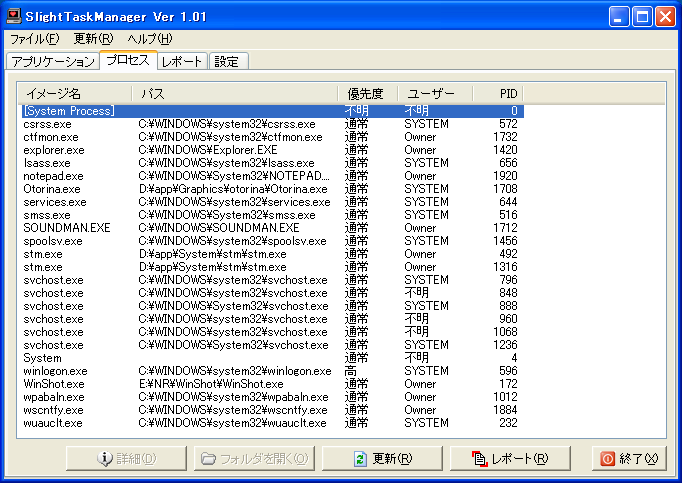Select svchost.exe with PID 888
The height and width of the screenshot is (483, 682).
(273, 306)
